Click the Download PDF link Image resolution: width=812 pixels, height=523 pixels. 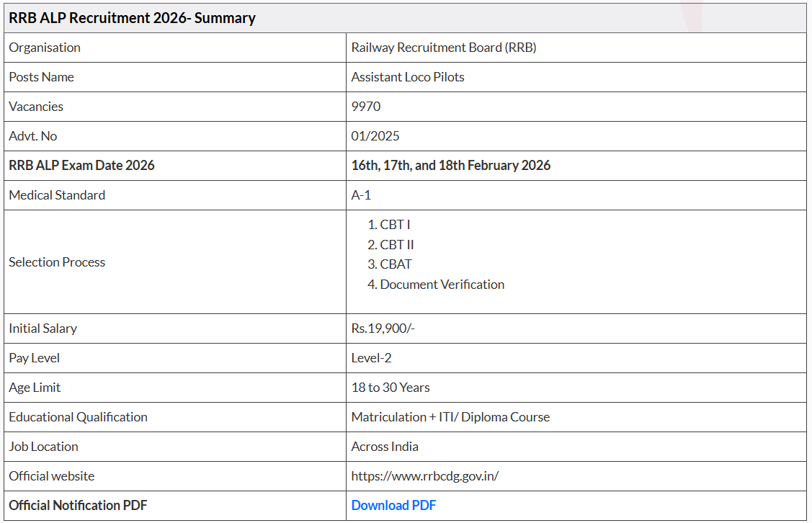393,505
